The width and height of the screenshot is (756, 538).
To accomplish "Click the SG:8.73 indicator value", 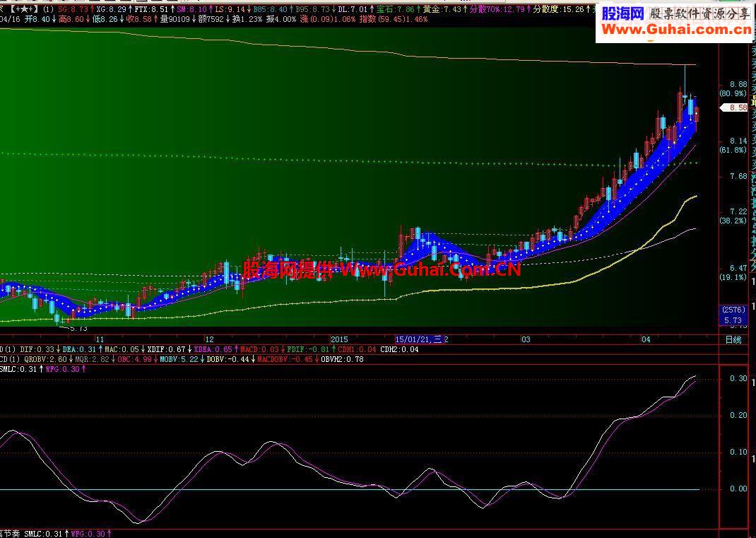I will (73, 8).
